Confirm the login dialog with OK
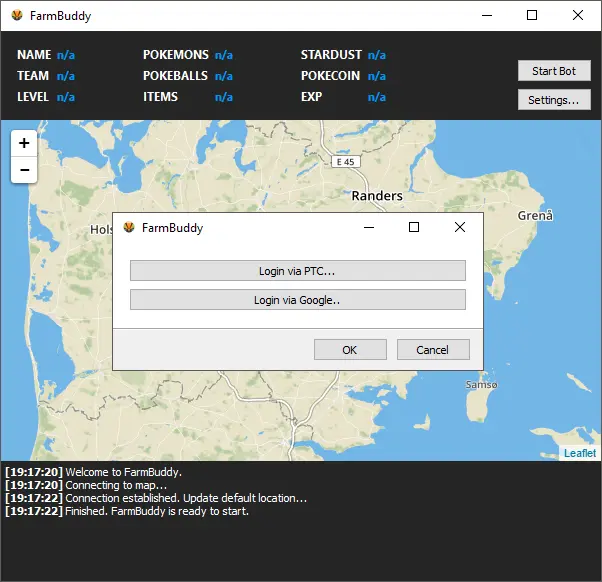602x582 pixels. click(350, 350)
